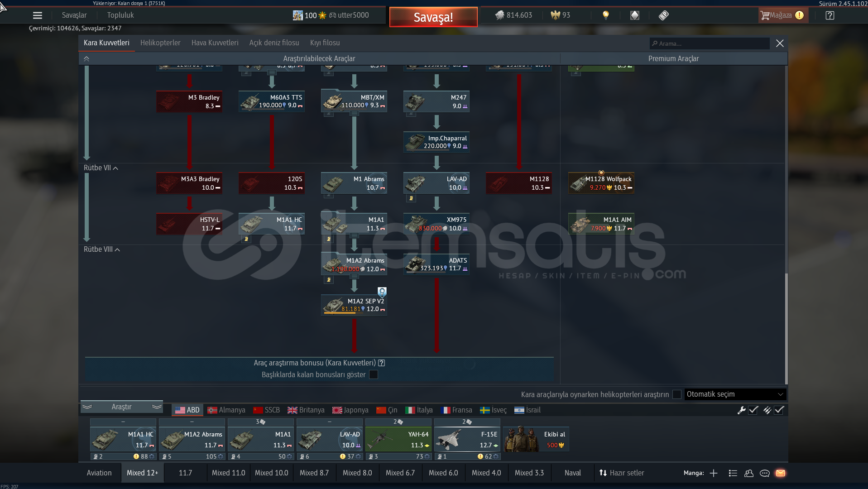
Task: Click the Savaşa! battle button
Action: (433, 17)
